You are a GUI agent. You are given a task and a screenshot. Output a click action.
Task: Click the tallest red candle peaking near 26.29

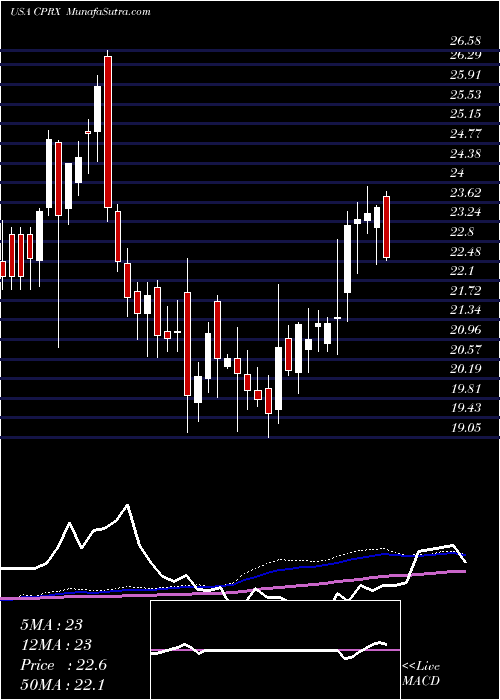pos(108,132)
